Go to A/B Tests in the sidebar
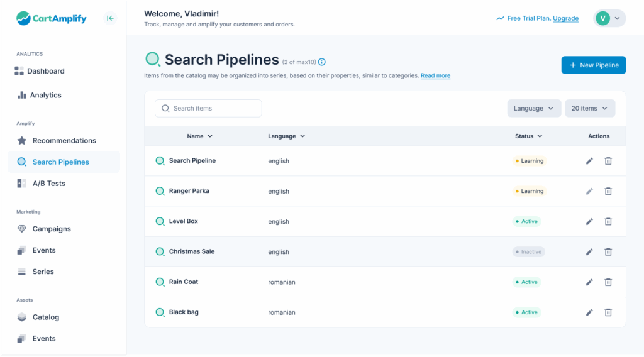 pos(48,184)
